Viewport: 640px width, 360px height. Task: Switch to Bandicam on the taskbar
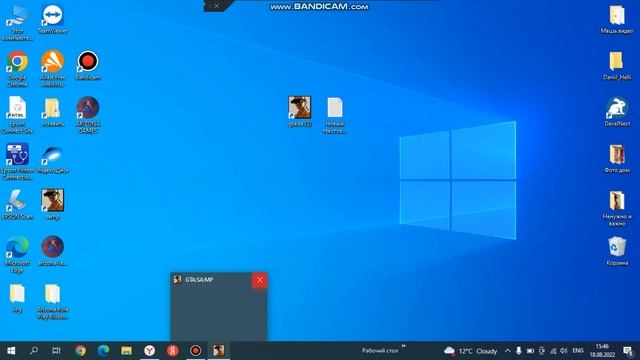(x=196, y=351)
